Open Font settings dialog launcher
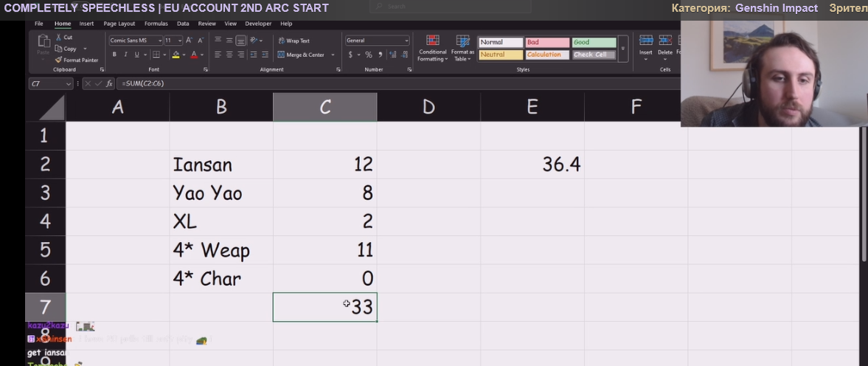Screen dimensions: 868x366 point(205,70)
